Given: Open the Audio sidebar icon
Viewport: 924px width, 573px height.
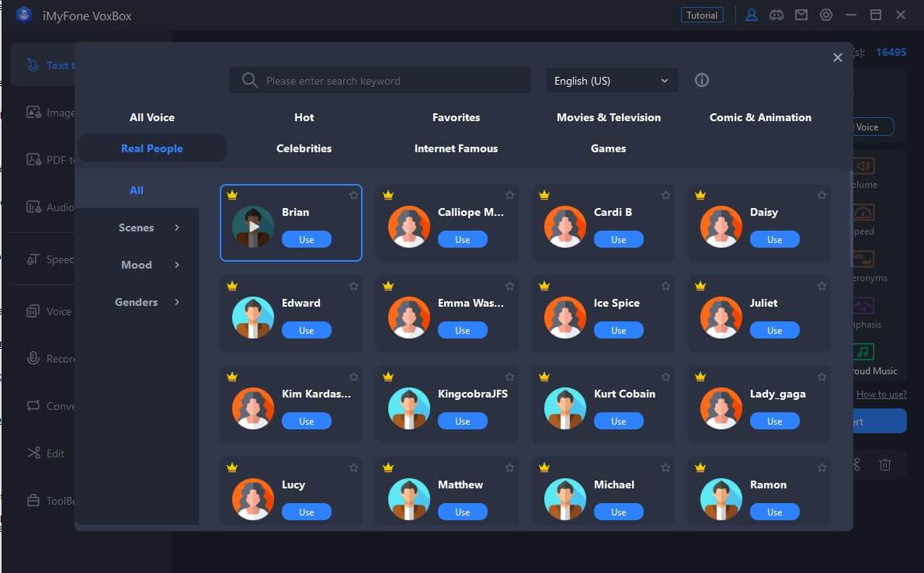Looking at the screenshot, I should 33,207.
